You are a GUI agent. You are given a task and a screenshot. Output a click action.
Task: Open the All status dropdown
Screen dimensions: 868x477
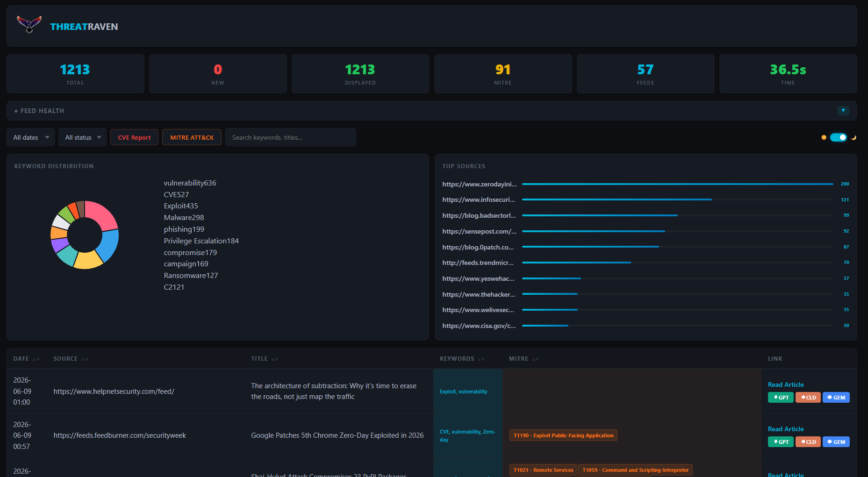tap(83, 137)
